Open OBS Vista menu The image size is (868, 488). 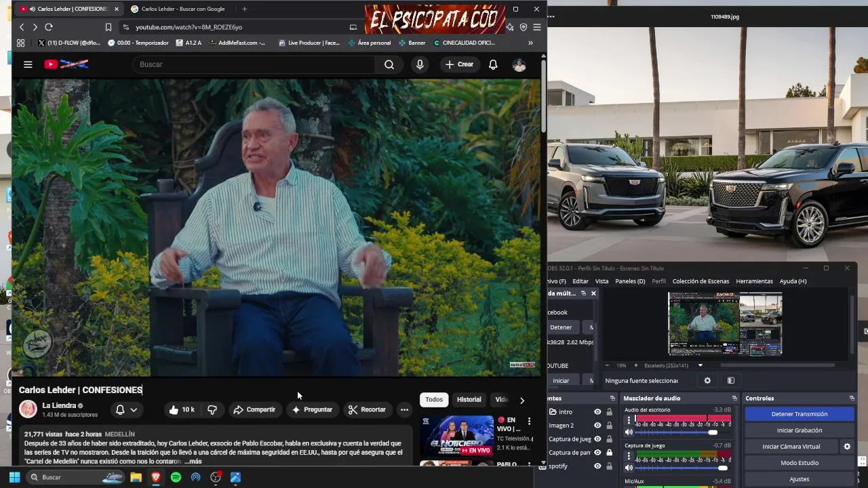pyautogui.click(x=601, y=281)
